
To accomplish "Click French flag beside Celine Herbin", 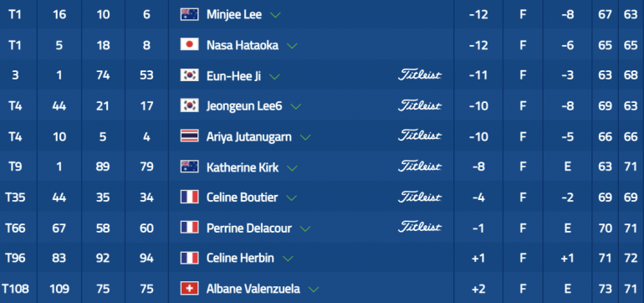I will [x=189, y=258].
